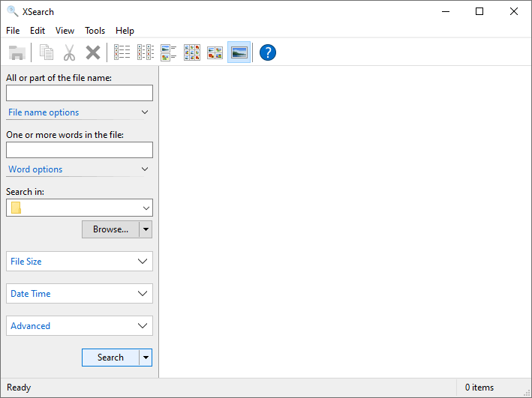The width and height of the screenshot is (532, 398).
Task: Expand Word options chevron
Action: click(145, 169)
